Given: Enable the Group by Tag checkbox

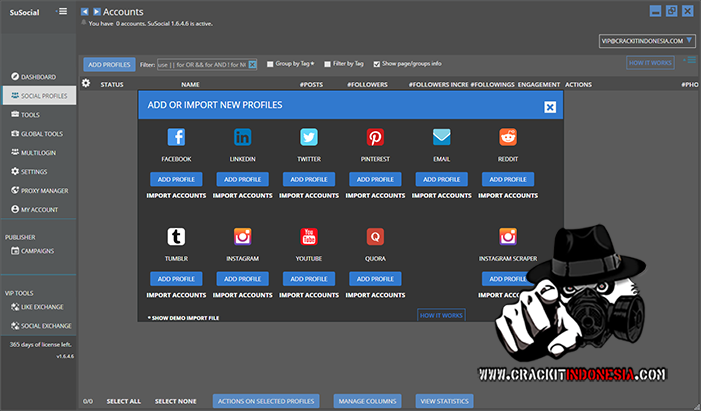Looking at the screenshot, I should tap(270, 63).
